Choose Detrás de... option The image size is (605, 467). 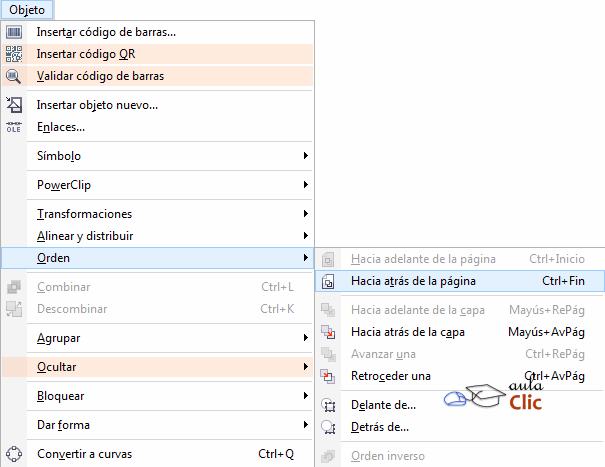pyautogui.click(x=380, y=427)
